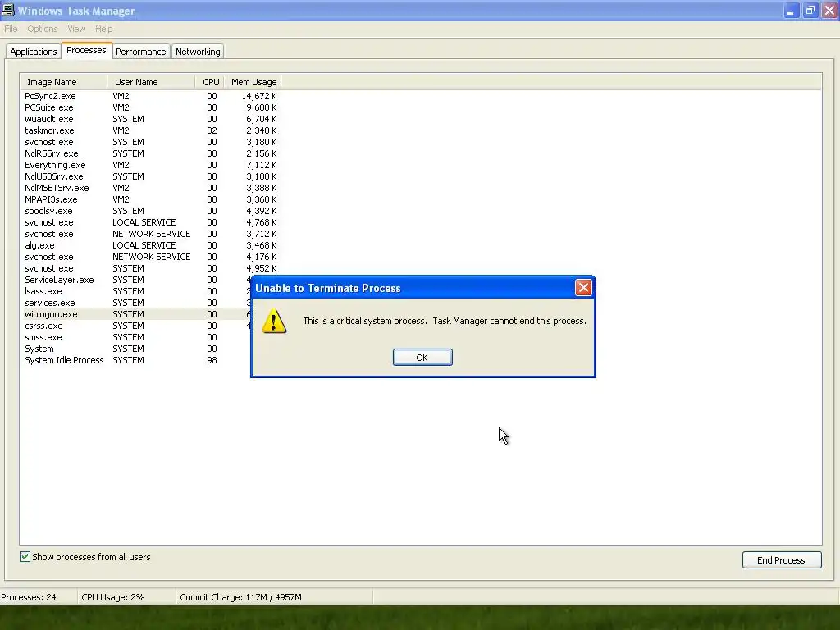Click the Task Manager title bar icon

point(8,10)
